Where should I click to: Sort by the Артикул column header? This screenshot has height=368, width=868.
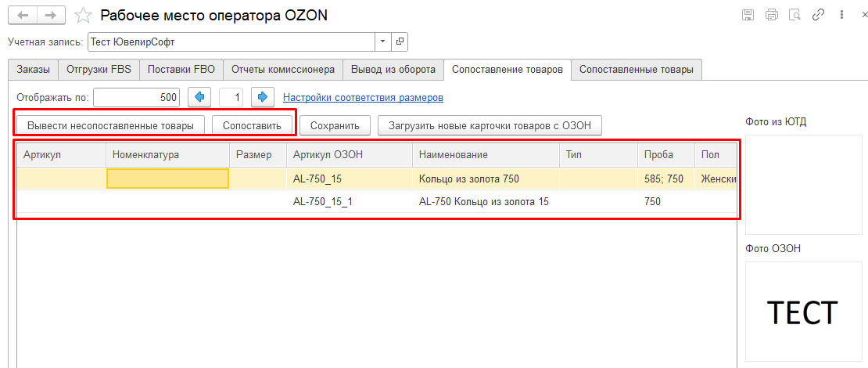point(62,154)
